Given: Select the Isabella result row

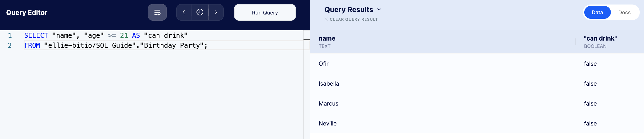Looking at the screenshot, I should 477,84.
